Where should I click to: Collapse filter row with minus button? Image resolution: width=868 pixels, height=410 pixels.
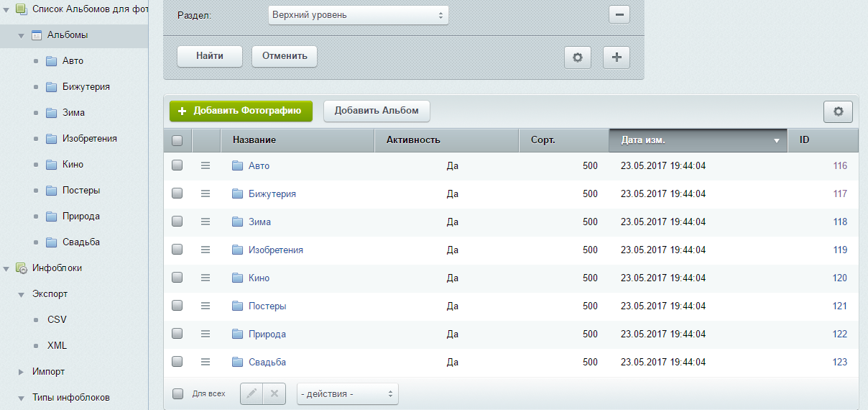619,15
